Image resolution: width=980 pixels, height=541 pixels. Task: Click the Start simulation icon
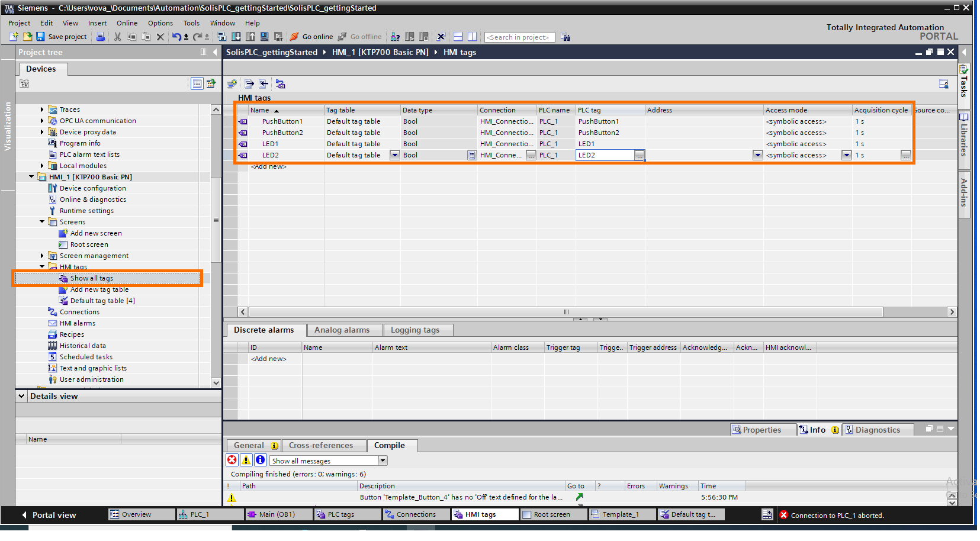pos(264,37)
